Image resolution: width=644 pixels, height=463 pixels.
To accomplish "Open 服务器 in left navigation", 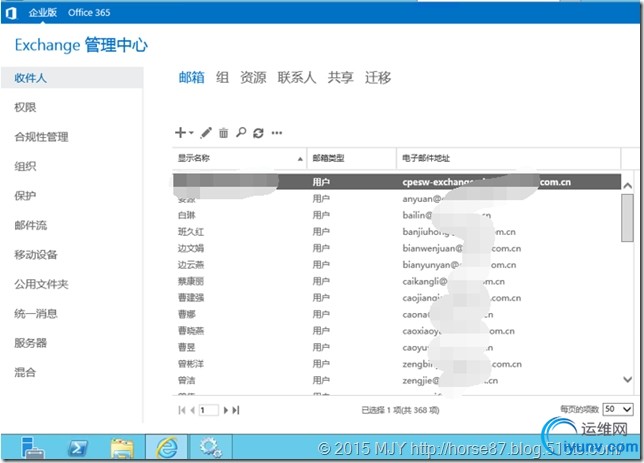I will coord(30,343).
